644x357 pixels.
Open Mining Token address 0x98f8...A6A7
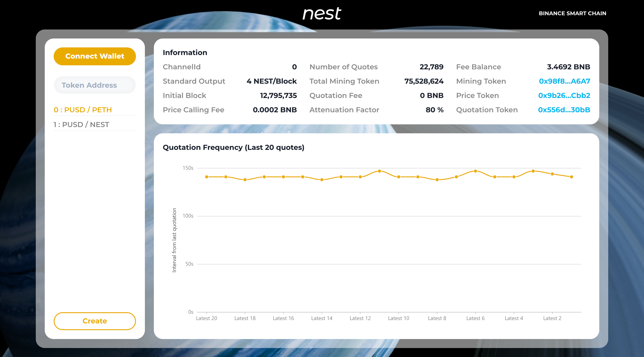(x=564, y=81)
